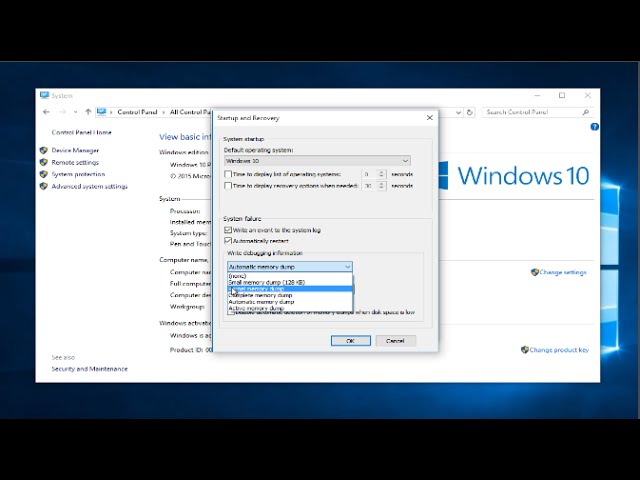Click the back arrow in System window
This screenshot has height=480, width=640.
click(x=46, y=112)
